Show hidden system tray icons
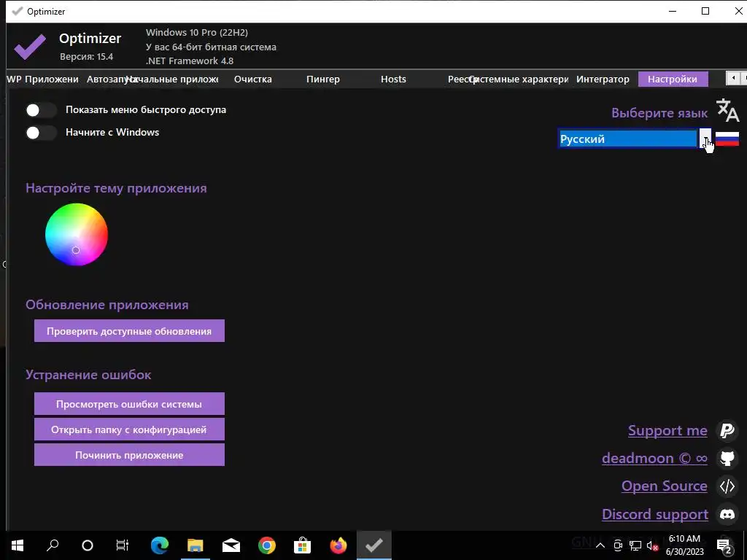747x560 pixels. coord(600,545)
